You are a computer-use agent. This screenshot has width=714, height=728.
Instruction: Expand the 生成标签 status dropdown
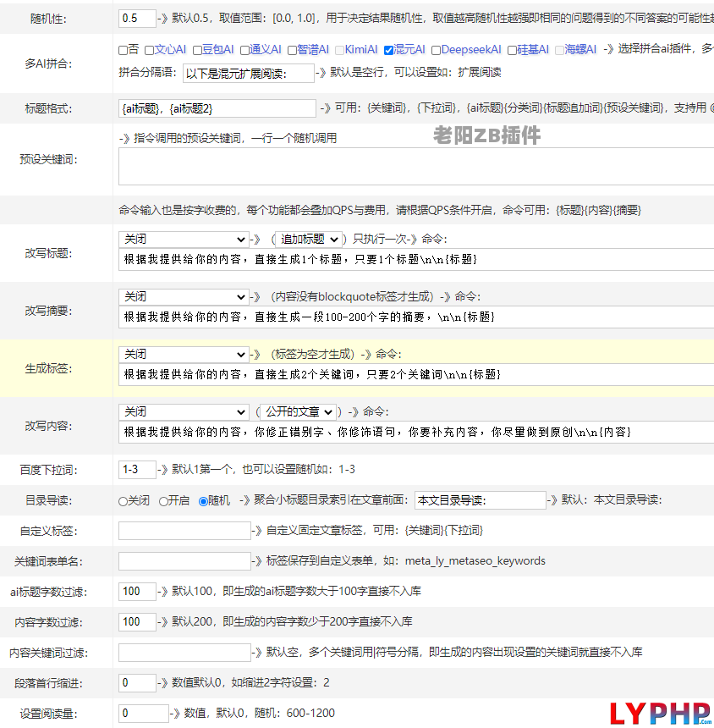[184, 354]
